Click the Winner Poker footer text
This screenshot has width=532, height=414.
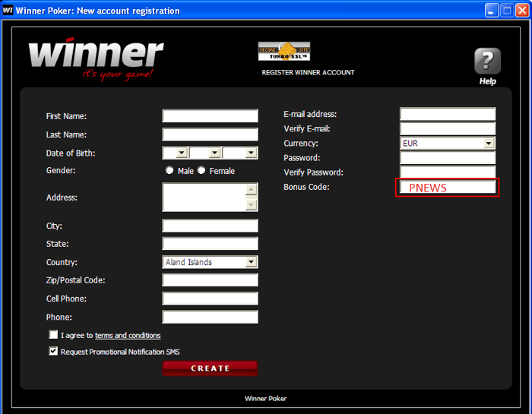click(266, 398)
